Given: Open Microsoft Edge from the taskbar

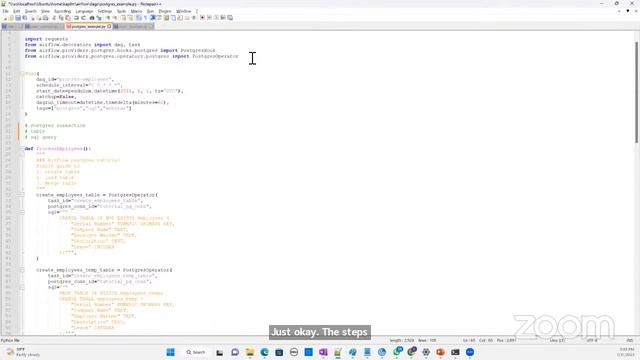Looking at the screenshot, I should [x=264, y=352].
